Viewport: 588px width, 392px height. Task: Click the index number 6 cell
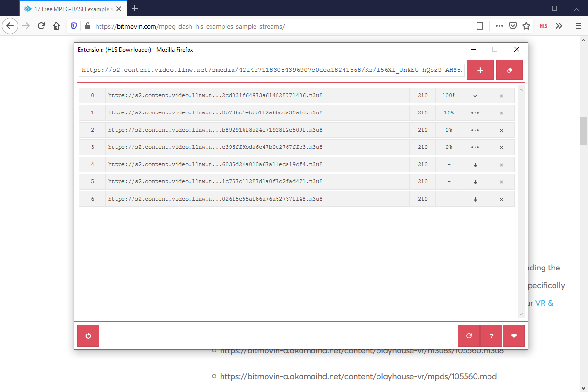point(92,199)
